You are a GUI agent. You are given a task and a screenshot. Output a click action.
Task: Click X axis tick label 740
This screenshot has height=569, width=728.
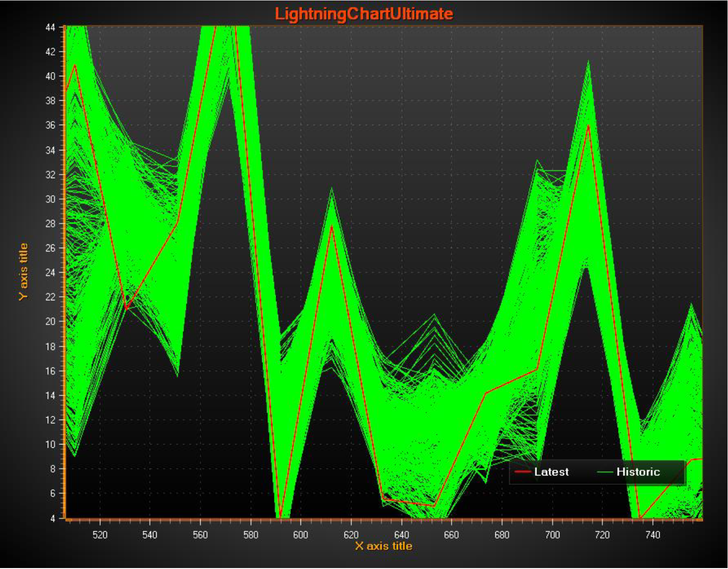point(653,535)
